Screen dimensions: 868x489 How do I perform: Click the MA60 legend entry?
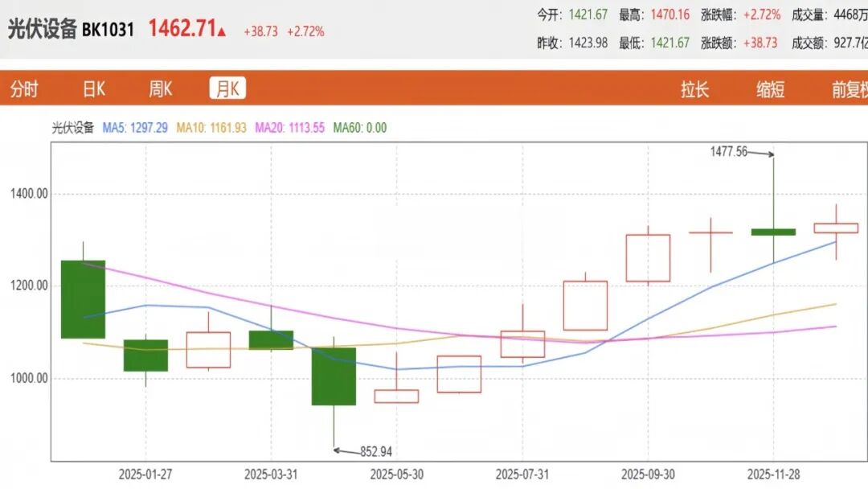point(360,128)
